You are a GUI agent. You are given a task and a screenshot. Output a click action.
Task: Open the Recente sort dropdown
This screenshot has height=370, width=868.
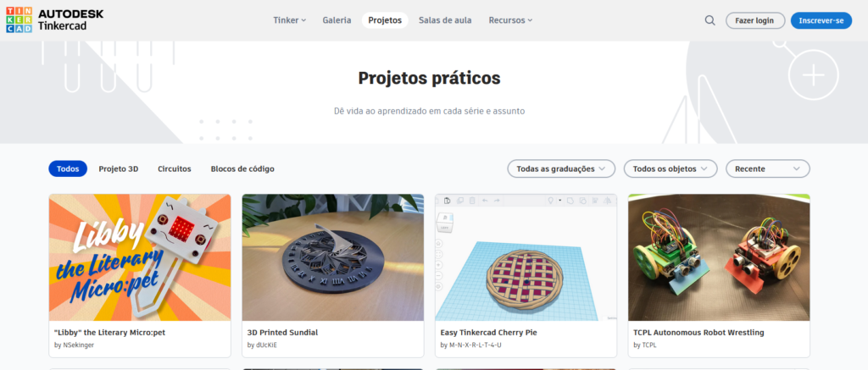[x=768, y=168]
